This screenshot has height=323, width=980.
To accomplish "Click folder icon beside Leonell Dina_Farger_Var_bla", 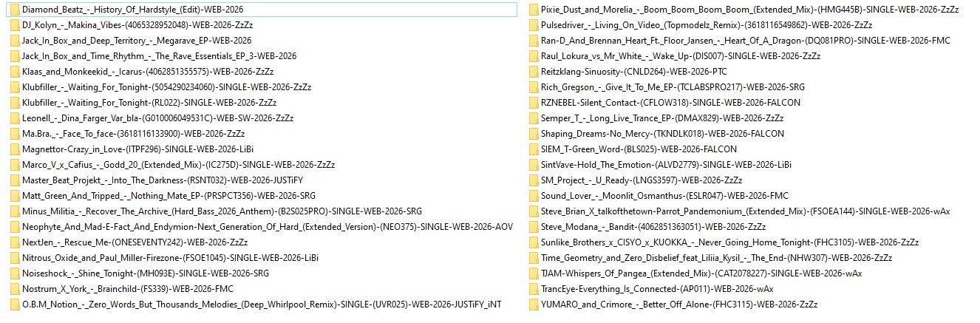I will click(15, 118).
